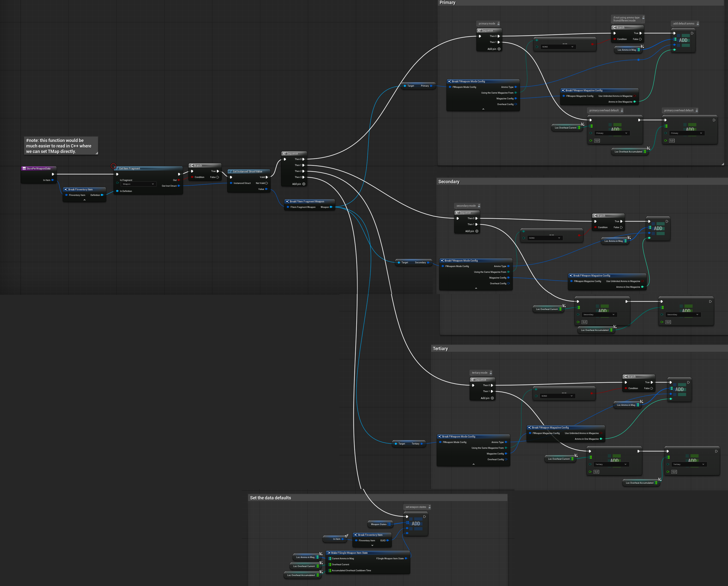Viewport: 728px width, 586px height.
Task: Expand Break FInventory Item node in data defaults section
Action: tap(372, 545)
